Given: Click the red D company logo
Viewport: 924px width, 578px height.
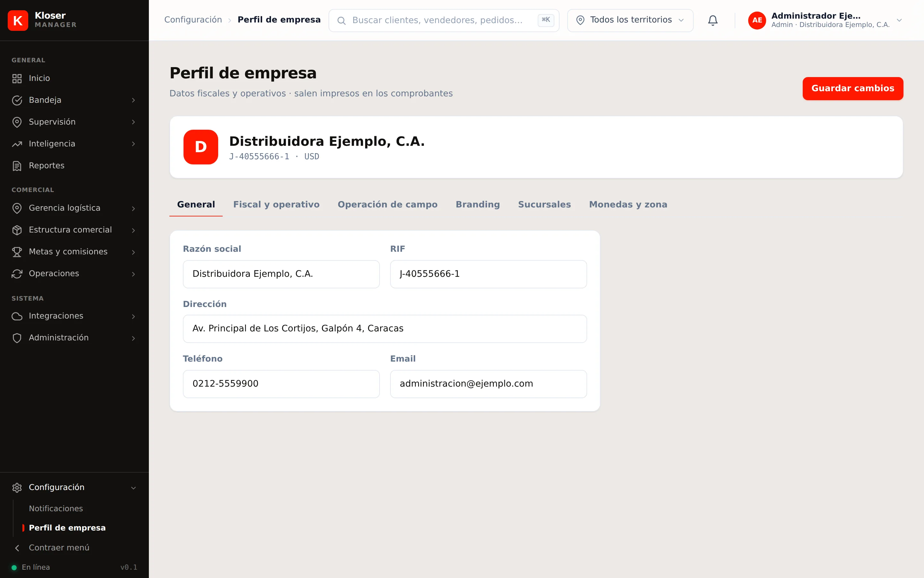Looking at the screenshot, I should [201, 147].
